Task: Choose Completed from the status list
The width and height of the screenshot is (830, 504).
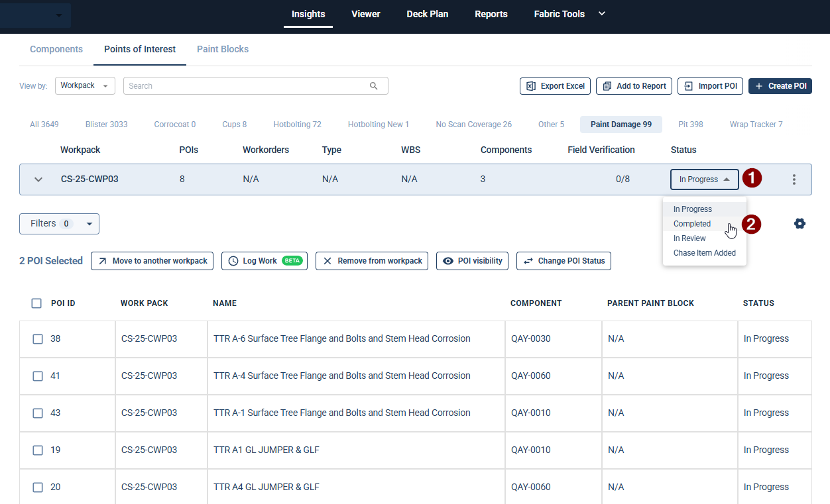Action: coord(692,224)
